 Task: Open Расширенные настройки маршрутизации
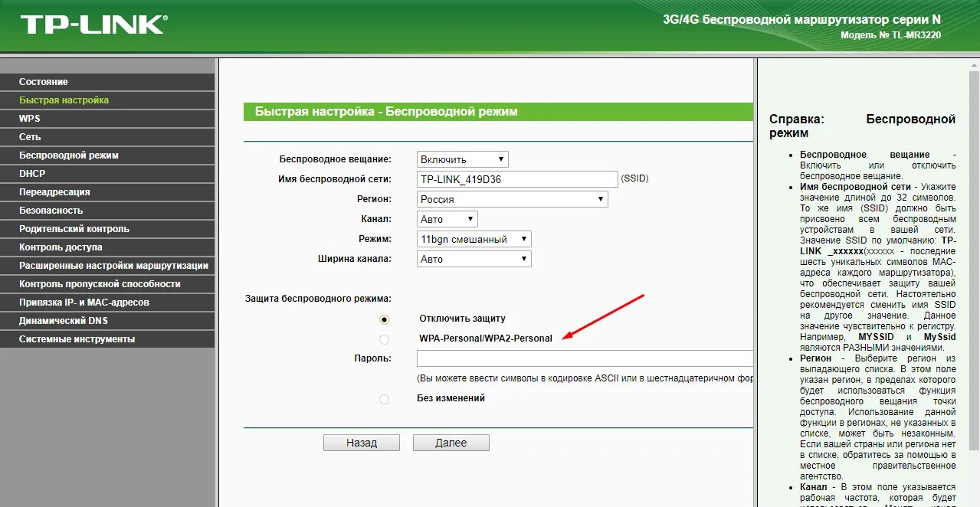pyautogui.click(x=107, y=266)
